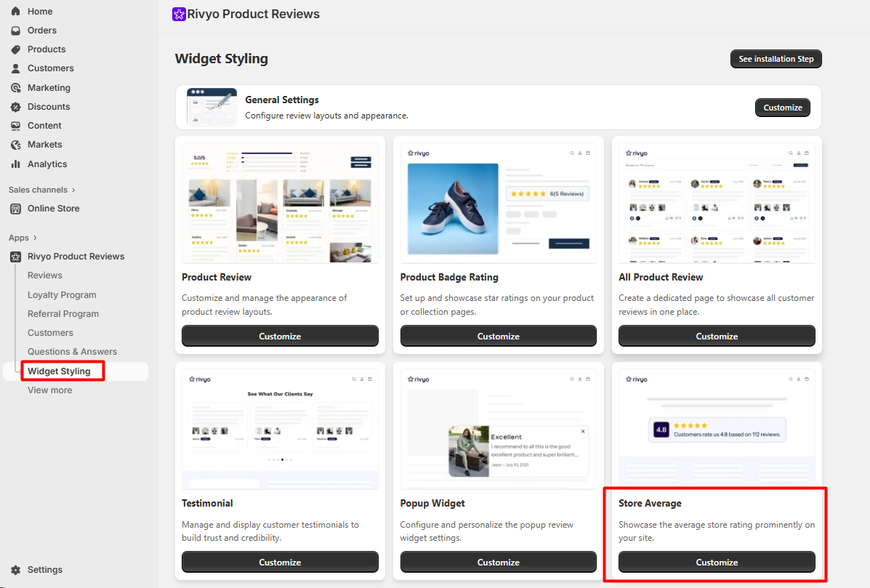Image resolution: width=870 pixels, height=588 pixels.
Task: Customize the Testimonial widget
Action: [280, 562]
